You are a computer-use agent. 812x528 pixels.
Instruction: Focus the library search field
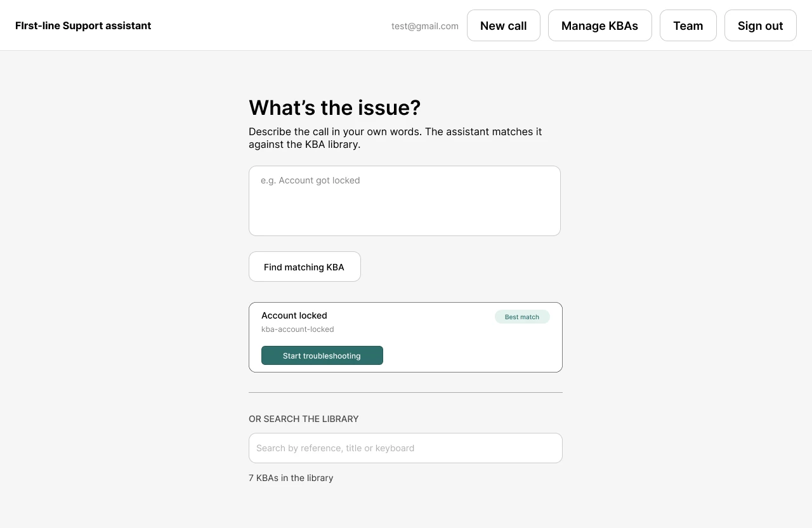[x=405, y=448]
